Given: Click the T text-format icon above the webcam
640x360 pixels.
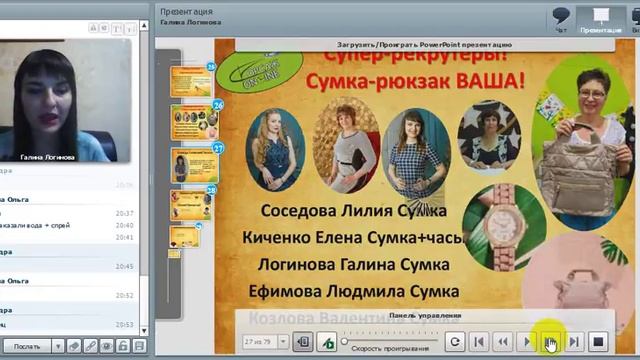Looking at the screenshot, I should coord(117,28).
